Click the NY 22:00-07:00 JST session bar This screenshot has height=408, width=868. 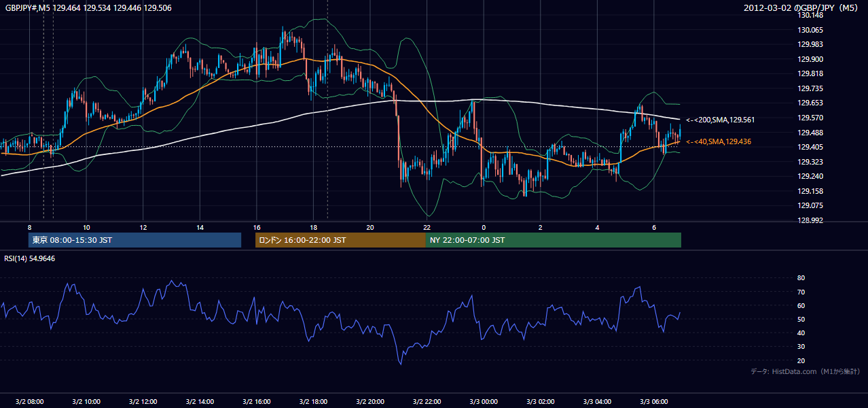(554, 240)
